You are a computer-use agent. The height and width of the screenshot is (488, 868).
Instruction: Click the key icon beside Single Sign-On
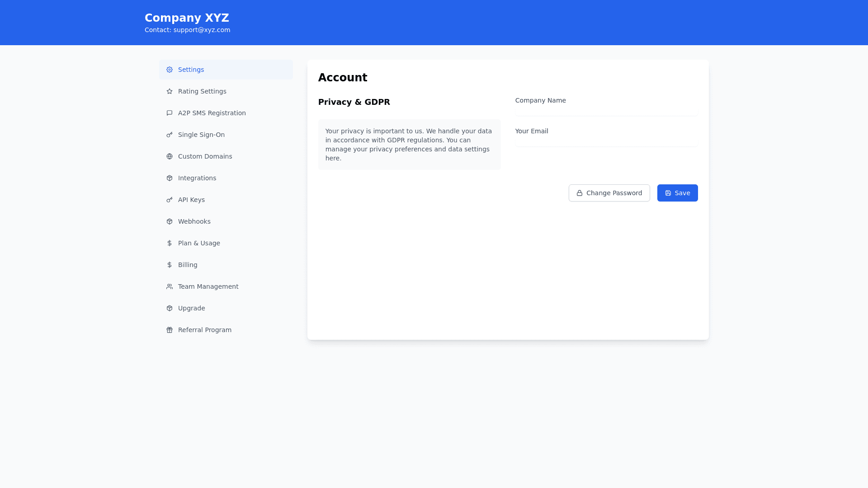170,135
